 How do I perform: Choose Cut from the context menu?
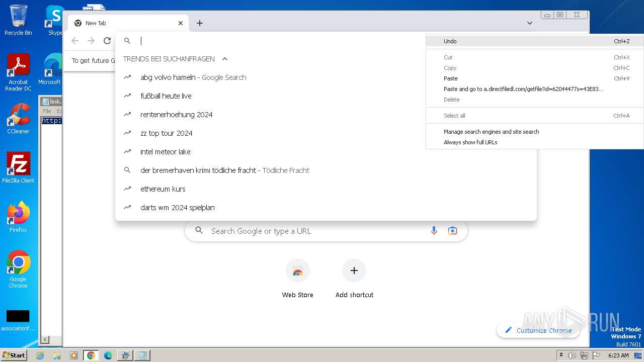(535, 57)
